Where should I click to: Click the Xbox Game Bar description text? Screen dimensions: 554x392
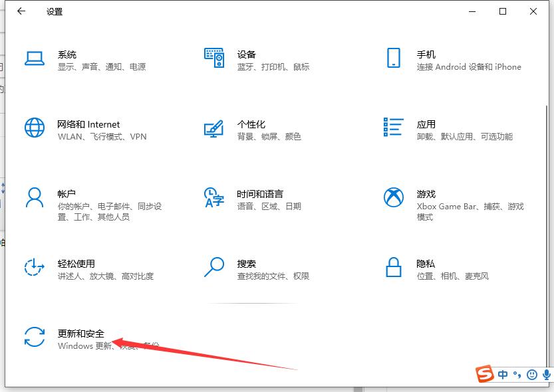(470, 211)
